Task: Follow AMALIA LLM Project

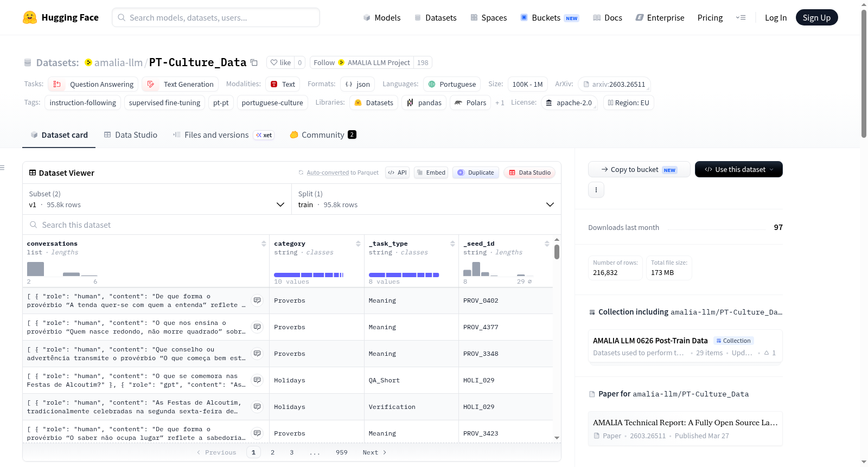Action: (x=362, y=62)
